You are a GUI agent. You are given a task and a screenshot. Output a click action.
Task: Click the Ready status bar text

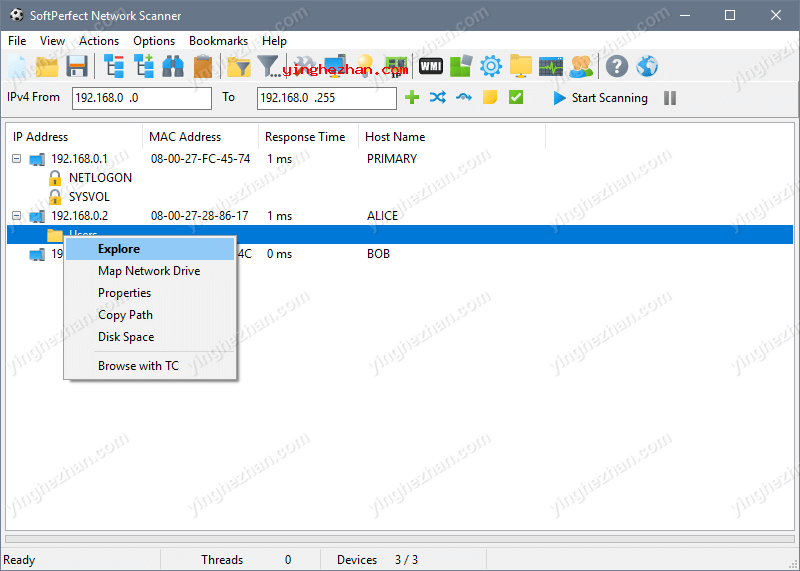point(19,560)
